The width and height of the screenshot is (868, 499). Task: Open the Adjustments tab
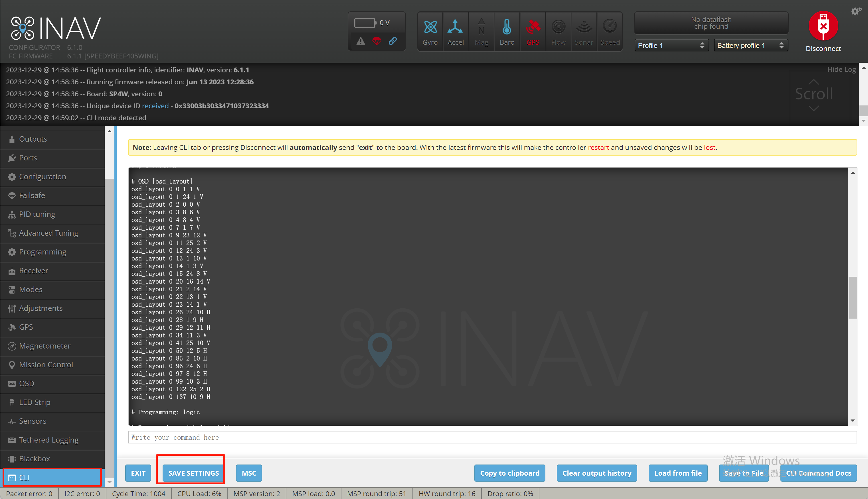tap(52, 308)
